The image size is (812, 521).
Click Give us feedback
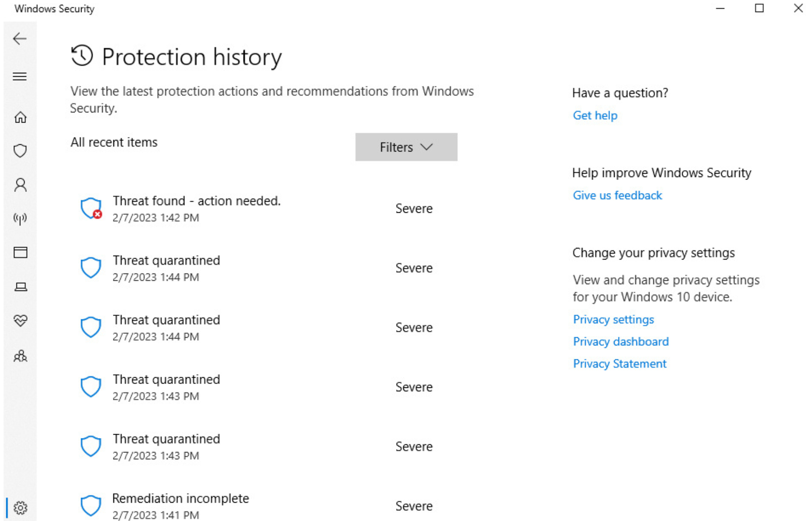pos(617,195)
